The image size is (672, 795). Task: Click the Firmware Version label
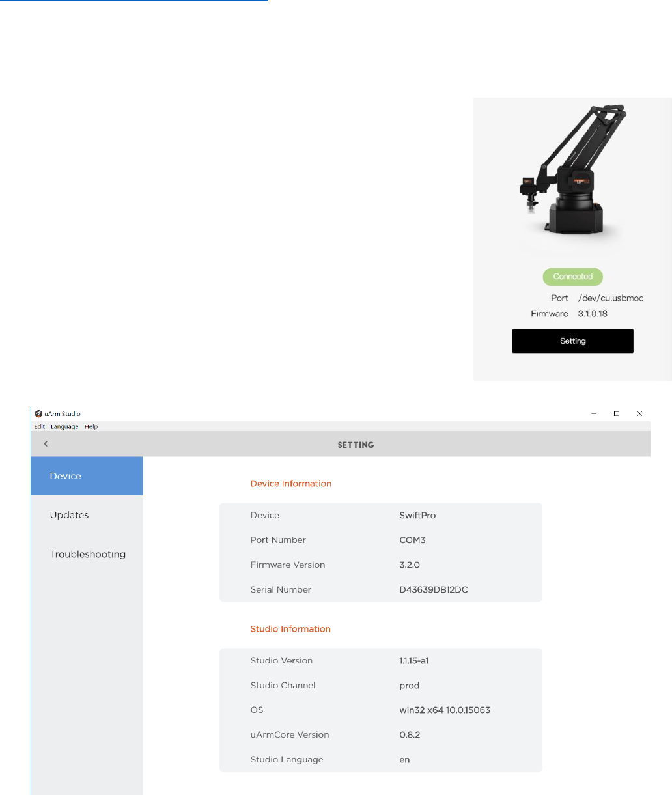coord(288,565)
